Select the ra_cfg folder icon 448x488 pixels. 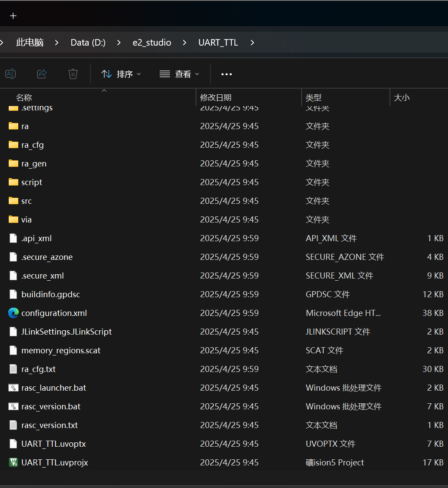(x=13, y=145)
